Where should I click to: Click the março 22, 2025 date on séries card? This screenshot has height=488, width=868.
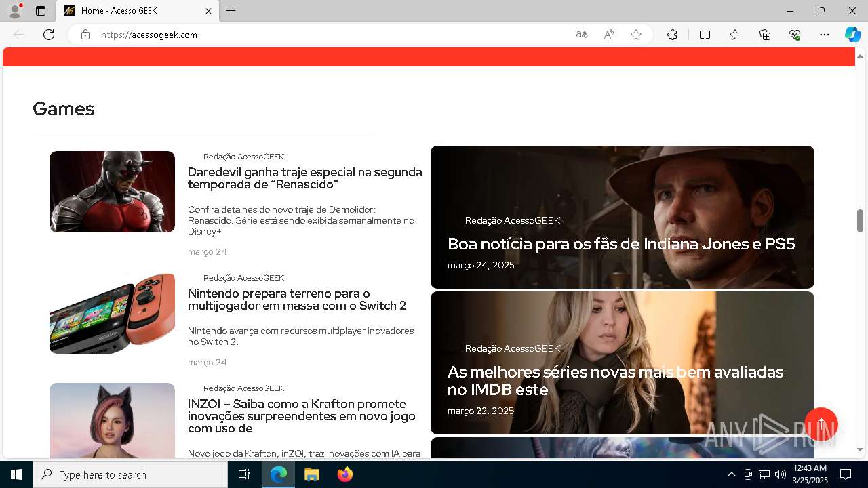(x=481, y=411)
